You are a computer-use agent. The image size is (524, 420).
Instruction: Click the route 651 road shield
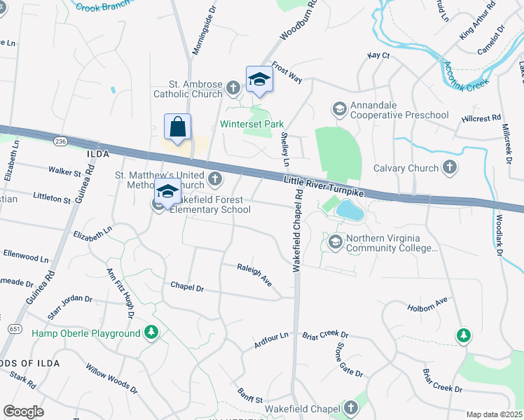point(15,328)
